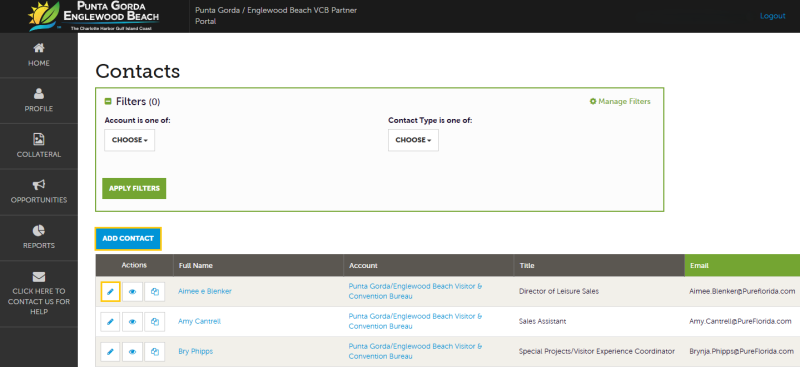The image size is (800, 367).
Task: Select text Director of Leisure Sales
Action: 559,291
